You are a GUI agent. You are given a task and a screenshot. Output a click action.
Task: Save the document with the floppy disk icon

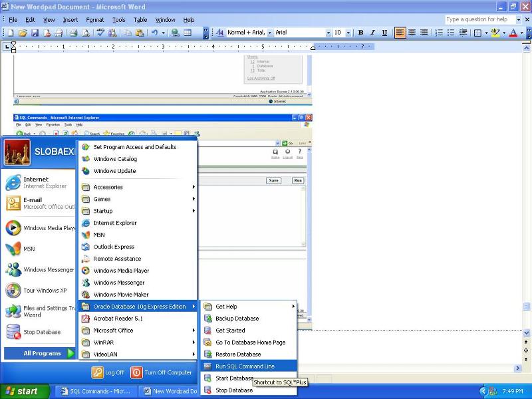click(x=35, y=33)
